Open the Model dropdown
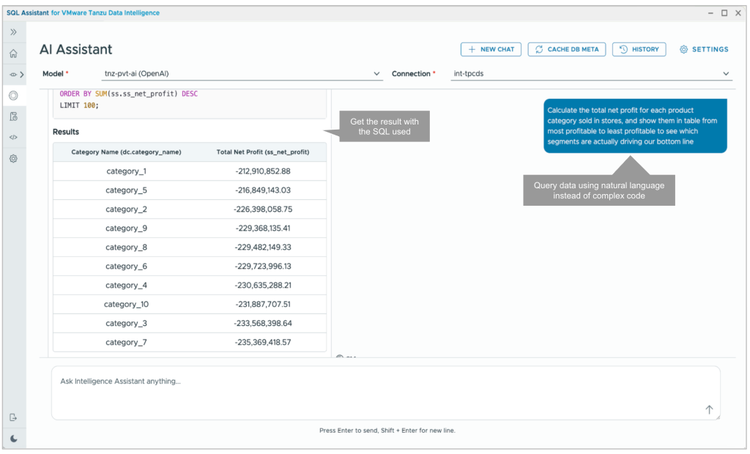The width and height of the screenshot is (750, 454). tap(243, 74)
